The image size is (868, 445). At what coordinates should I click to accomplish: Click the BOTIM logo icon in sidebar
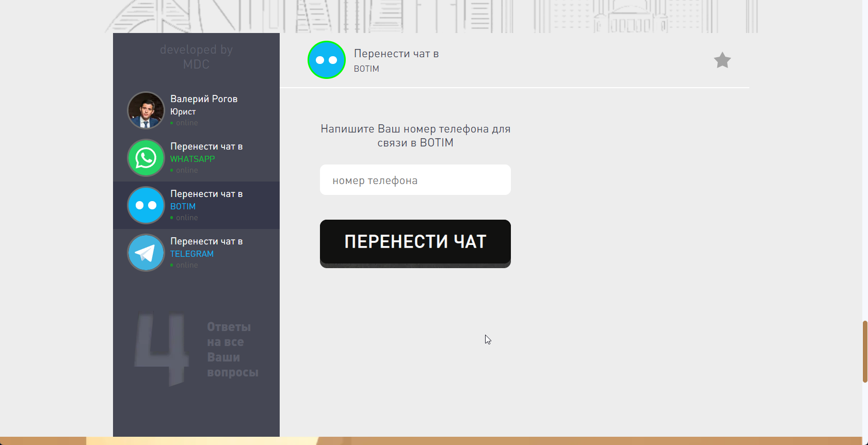[146, 205]
